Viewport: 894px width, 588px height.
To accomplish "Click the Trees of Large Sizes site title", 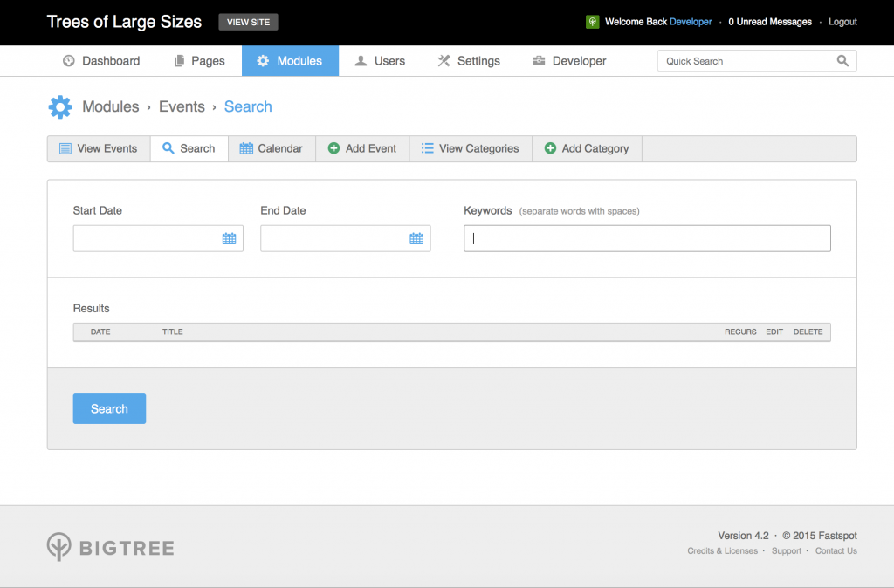I will tap(124, 22).
